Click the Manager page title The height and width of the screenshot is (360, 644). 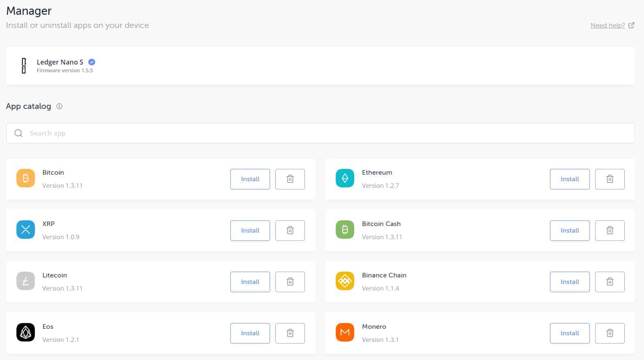[x=29, y=11]
